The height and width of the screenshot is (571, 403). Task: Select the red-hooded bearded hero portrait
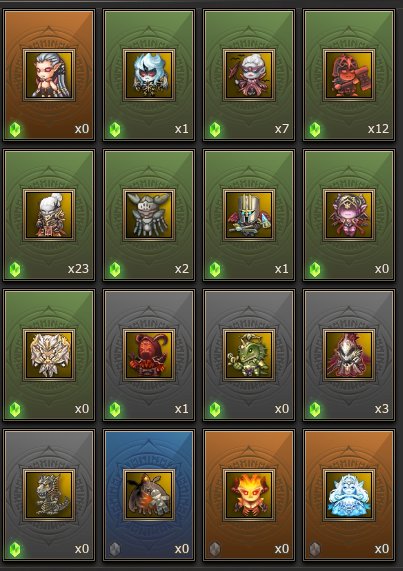coord(149,355)
